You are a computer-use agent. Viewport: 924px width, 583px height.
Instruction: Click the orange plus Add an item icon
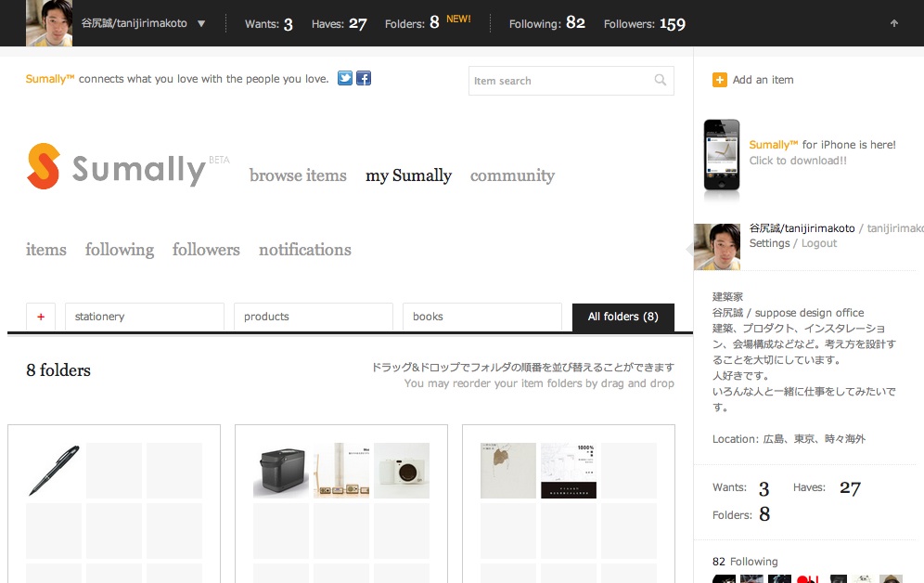pyautogui.click(x=720, y=80)
